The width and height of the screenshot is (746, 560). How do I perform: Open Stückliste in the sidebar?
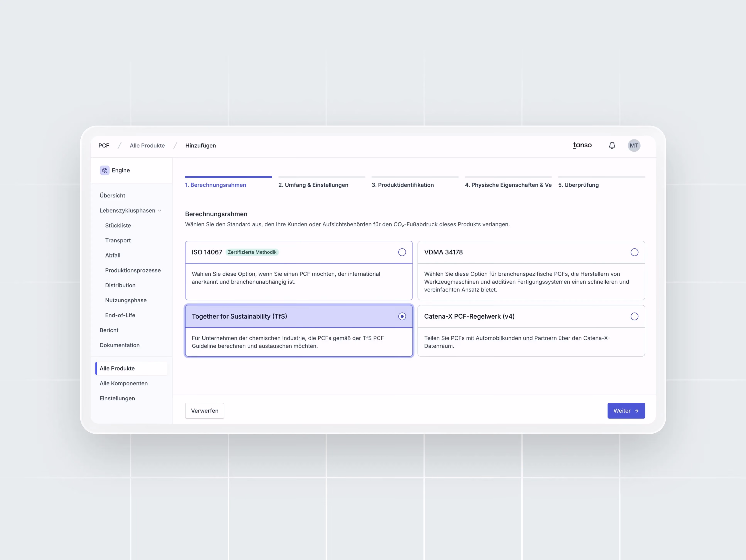(118, 226)
